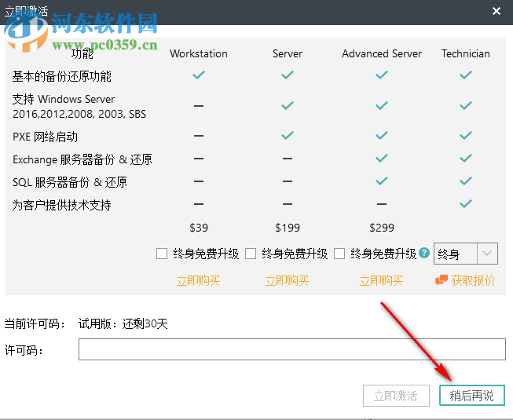The height and width of the screenshot is (420, 513).
Task: Click the $299 price text
Action: (x=382, y=228)
